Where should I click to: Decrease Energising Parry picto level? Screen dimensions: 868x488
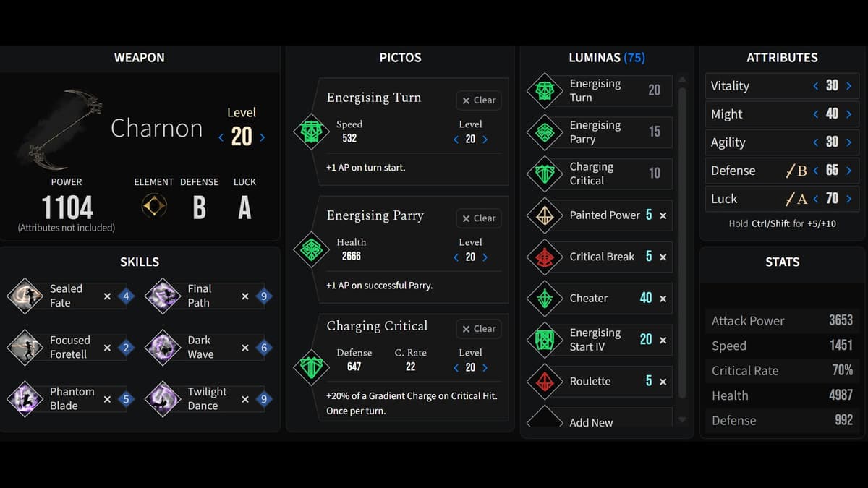(456, 257)
